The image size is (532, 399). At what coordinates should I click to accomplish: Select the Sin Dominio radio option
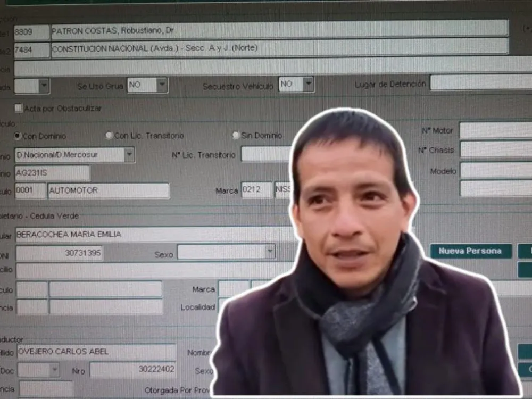(x=236, y=136)
